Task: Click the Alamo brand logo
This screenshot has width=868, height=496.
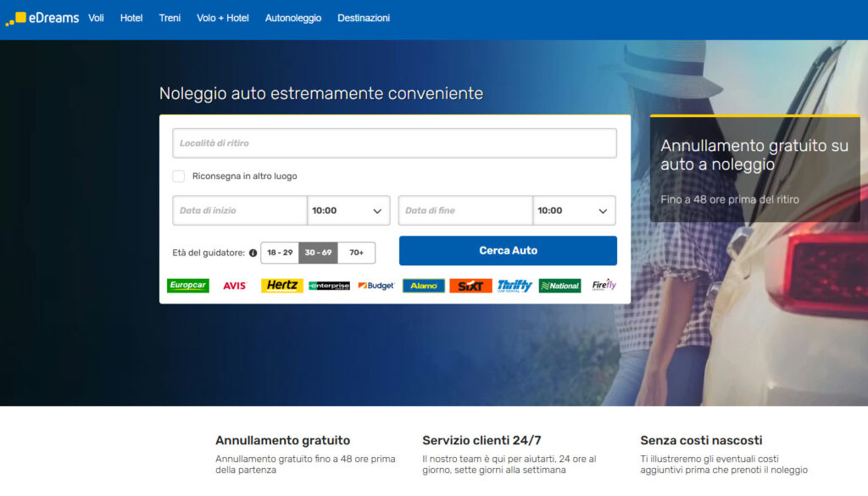Action: pos(423,286)
